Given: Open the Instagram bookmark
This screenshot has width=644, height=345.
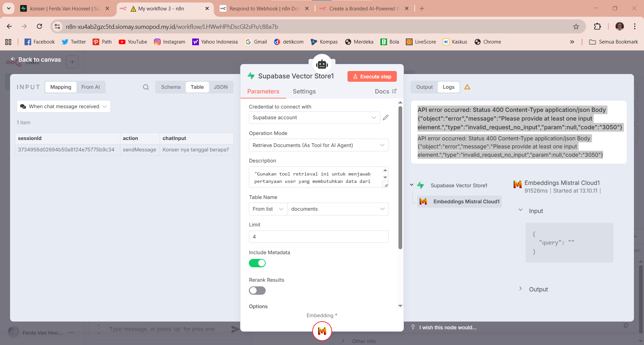Looking at the screenshot, I should coord(169,42).
